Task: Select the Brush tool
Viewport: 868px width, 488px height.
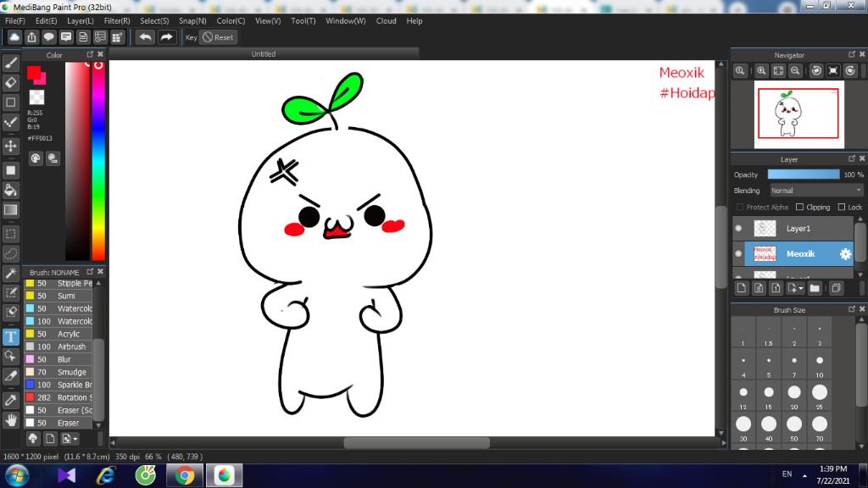Action: [10, 63]
